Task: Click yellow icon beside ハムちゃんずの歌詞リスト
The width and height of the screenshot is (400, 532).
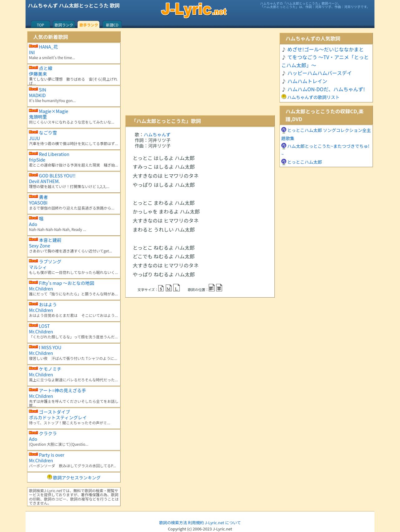Action: tap(284, 97)
